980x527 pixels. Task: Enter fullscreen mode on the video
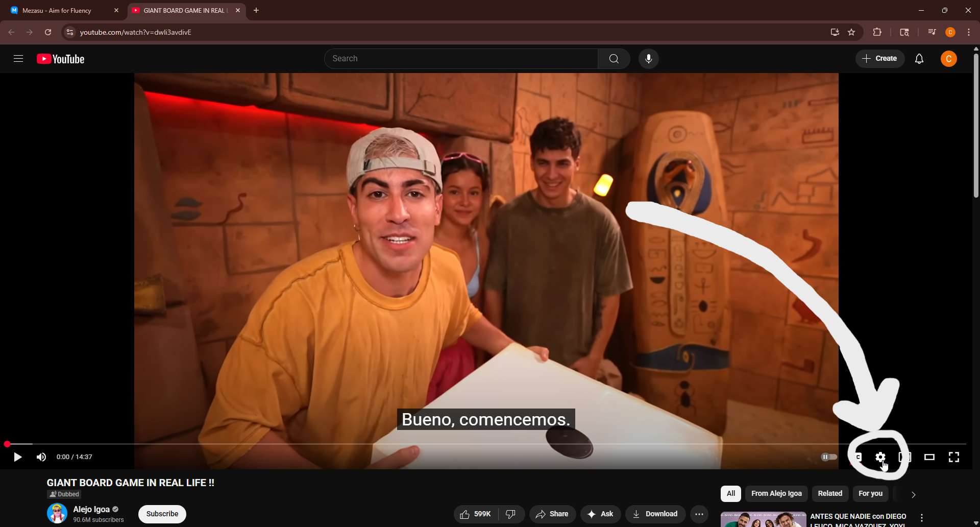[953, 457]
